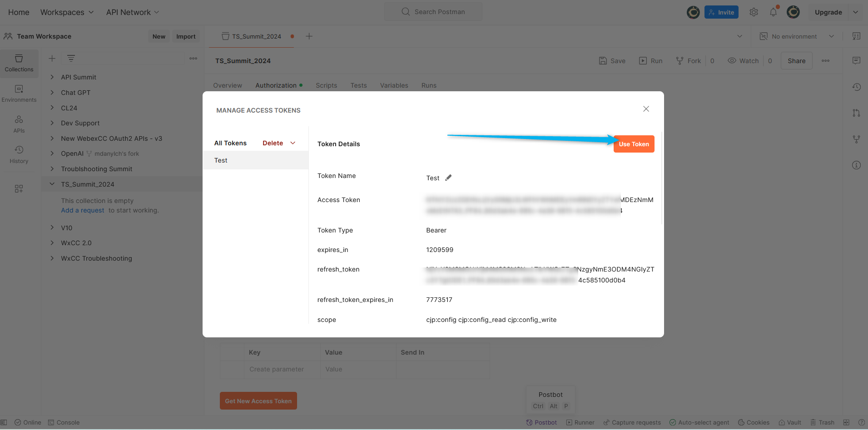868x430 pixels.
Task: Open the No environment selector dropdown
Action: click(x=797, y=36)
